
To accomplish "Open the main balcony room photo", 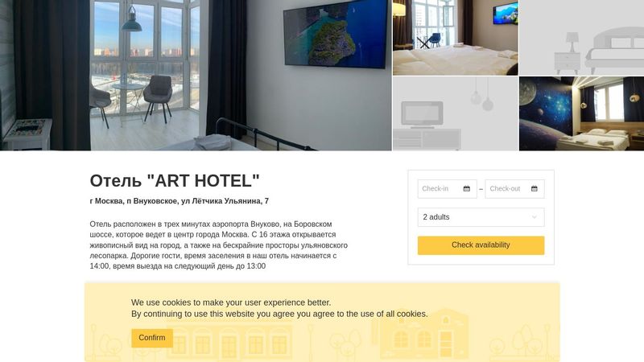I will (x=196, y=75).
